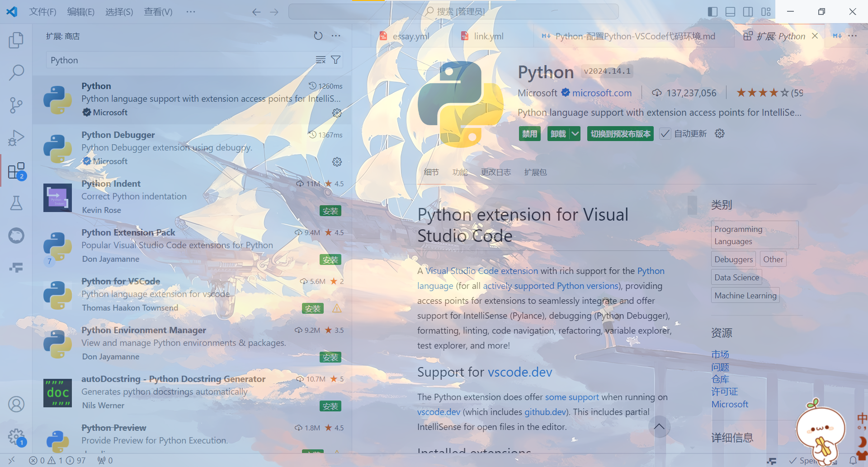The height and width of the screenshot is (467, 868).
Task: Select the Features tab
Action: [x=460, y=172]
